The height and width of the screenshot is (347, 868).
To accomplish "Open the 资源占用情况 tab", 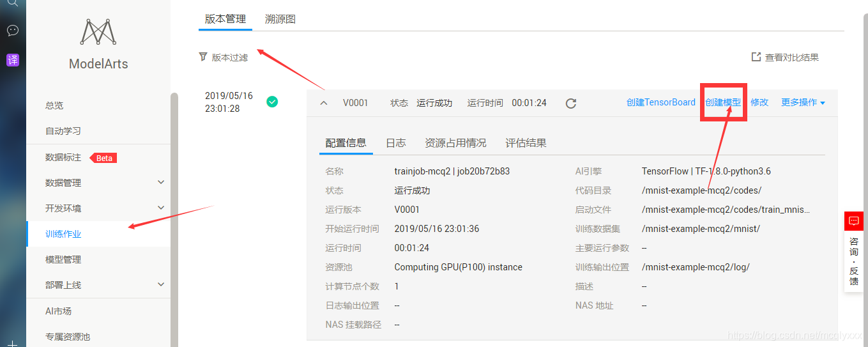I will [x=455, y=143].
